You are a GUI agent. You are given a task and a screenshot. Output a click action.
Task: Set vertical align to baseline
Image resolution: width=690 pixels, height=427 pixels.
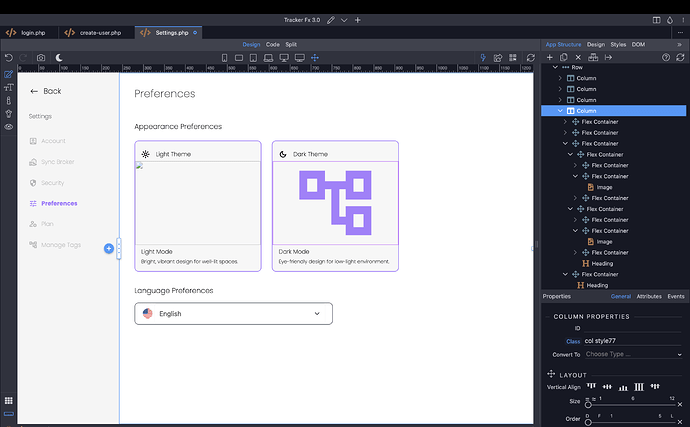point(655,387)
